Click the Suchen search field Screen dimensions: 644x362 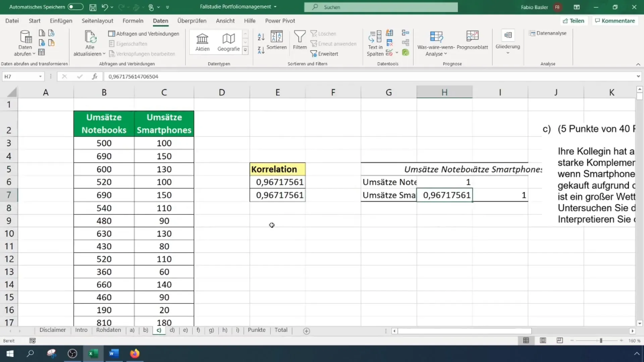pyautogui.click(x=381, y=7)
